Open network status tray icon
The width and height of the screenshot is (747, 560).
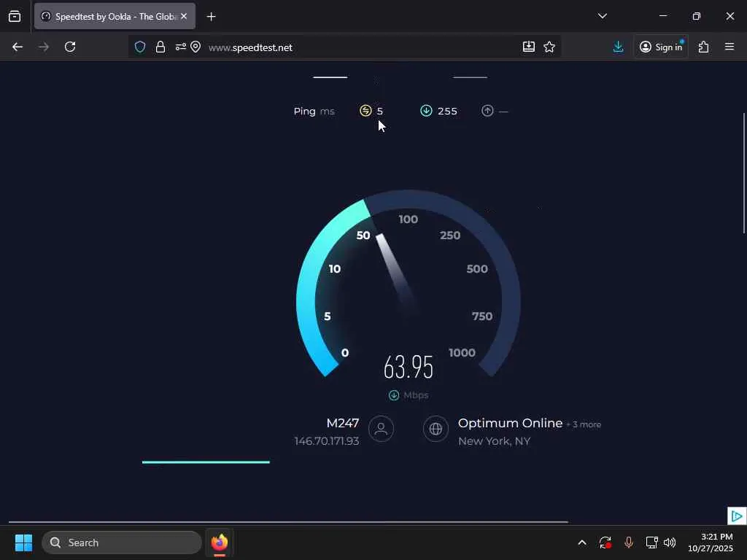[651, 542]
